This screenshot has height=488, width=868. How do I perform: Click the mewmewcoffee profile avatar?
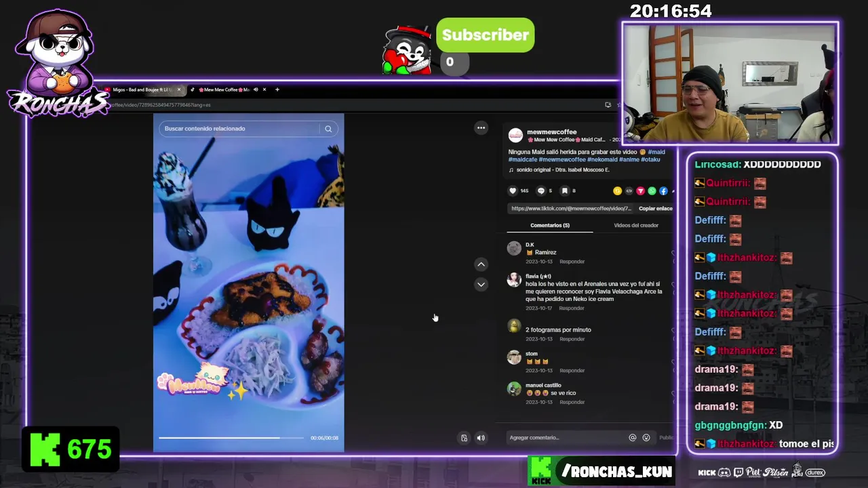[x=515, y=136]
